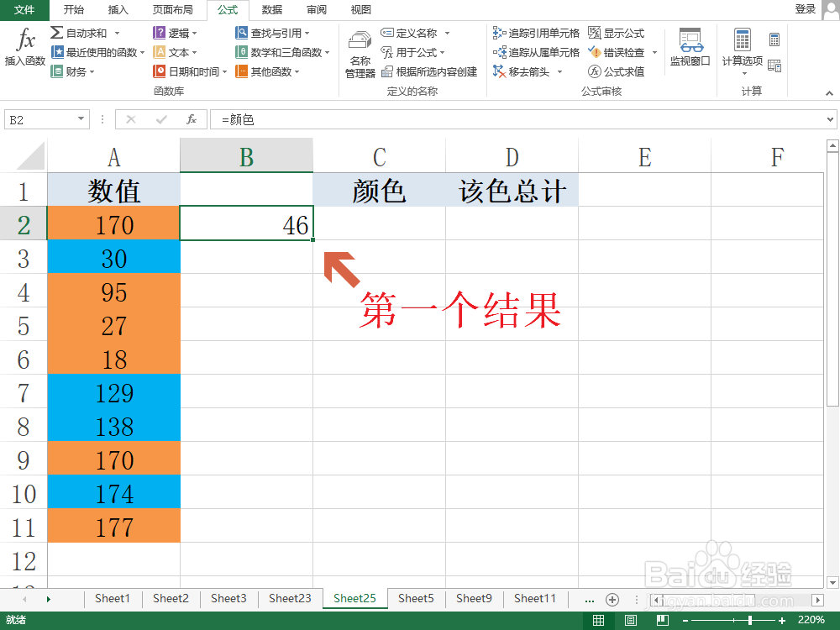Open Logical (逻辑) functions
840x630 pixels.
(175, 34)
